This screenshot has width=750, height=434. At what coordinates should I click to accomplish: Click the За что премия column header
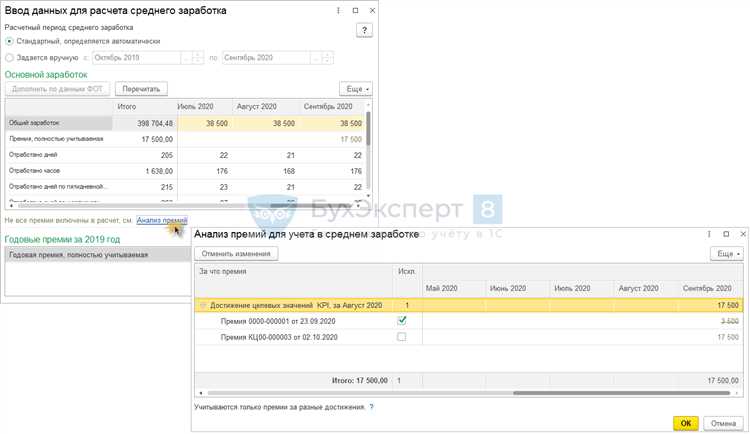(x=294, y=279)
